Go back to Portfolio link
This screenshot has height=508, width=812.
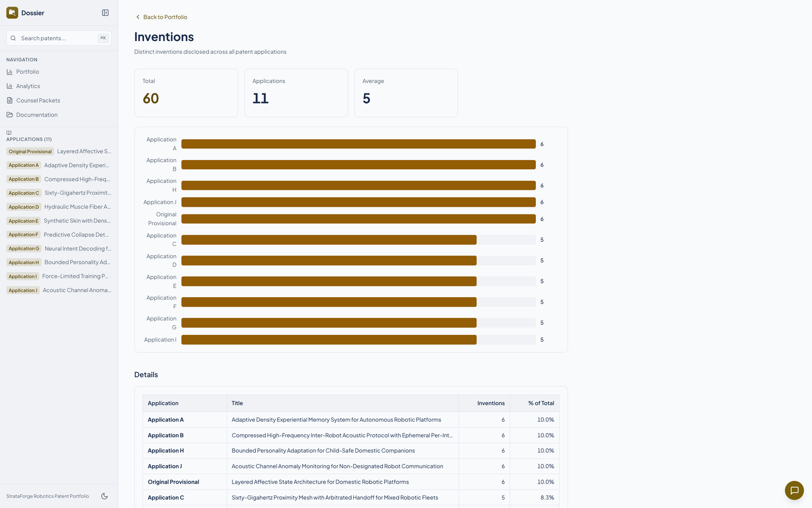(161, 17)
